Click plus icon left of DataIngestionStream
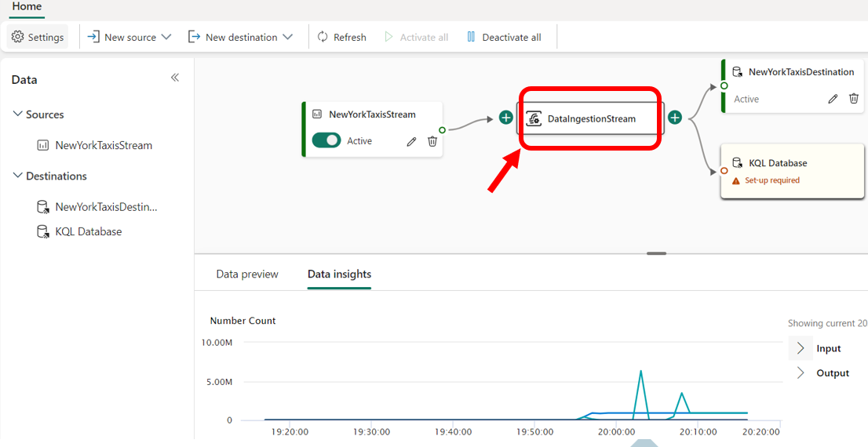 pos(506,118)
